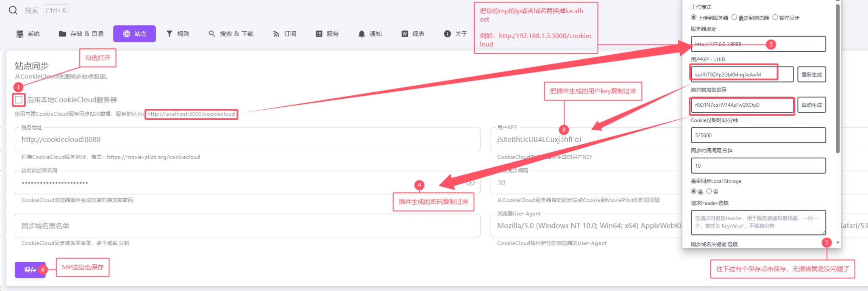Click the 存储 & 目录 folder icon

click(x=62, y=34)
